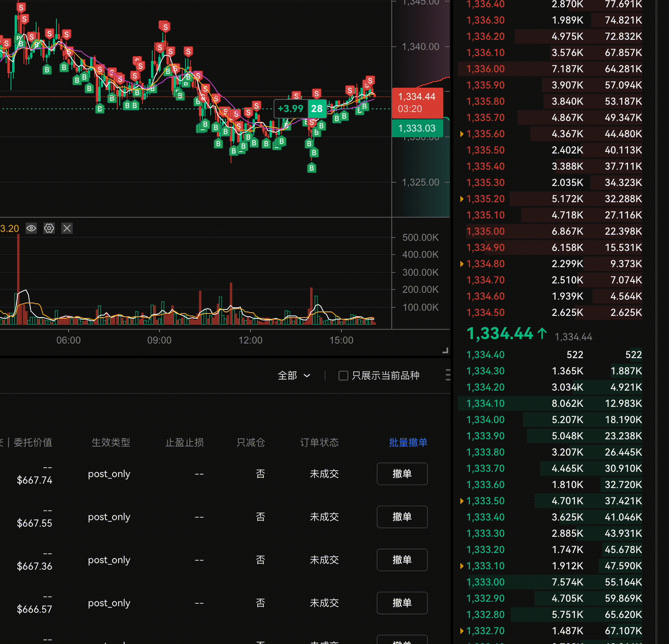Toggle volume indicator visibility eye icon
The width and height of the screenshot is (669, 644).
tap(31, 228)
